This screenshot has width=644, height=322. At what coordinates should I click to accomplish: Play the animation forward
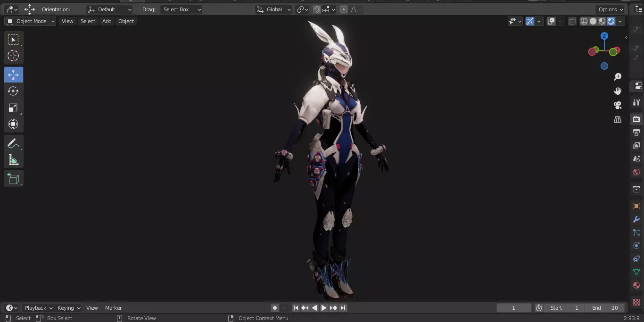(x=324, y=308)
